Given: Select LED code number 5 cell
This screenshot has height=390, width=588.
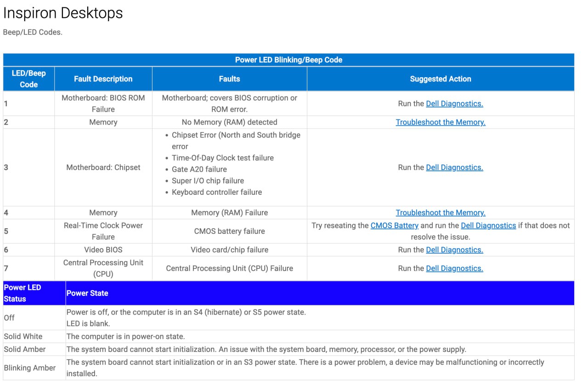Looking at the screenshot, I should point(28,231).
